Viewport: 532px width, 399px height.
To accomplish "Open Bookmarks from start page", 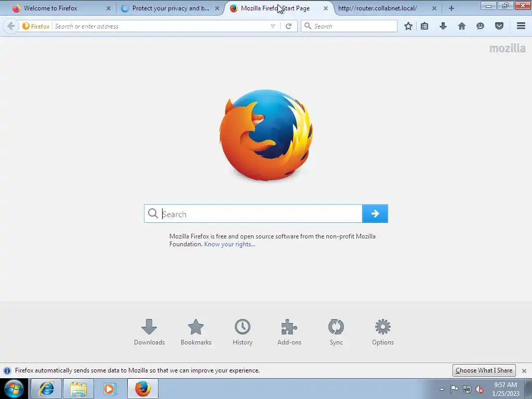I will (x=196, y=332).
